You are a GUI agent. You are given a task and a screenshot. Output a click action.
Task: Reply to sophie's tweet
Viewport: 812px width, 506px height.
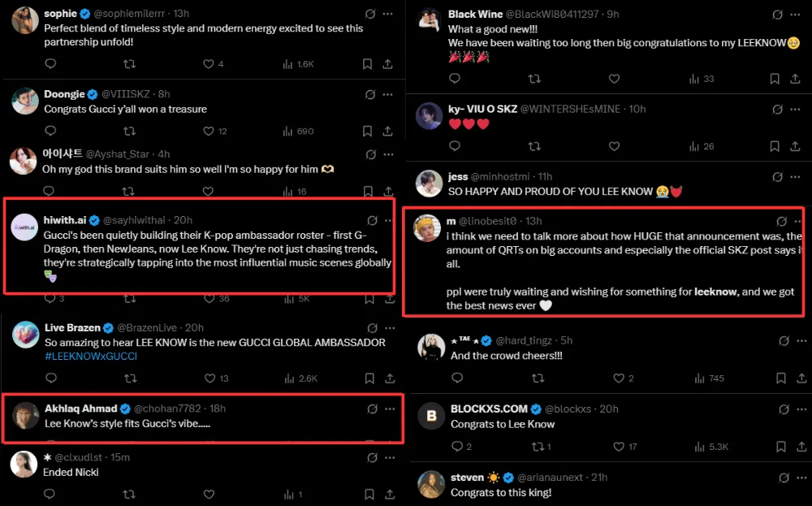point(50,64)
